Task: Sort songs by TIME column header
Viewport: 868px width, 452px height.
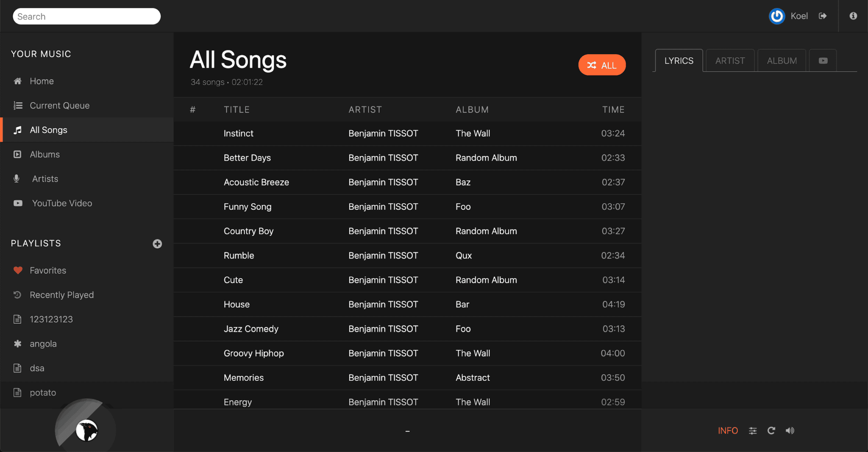Action: click(x=613, y=110)
